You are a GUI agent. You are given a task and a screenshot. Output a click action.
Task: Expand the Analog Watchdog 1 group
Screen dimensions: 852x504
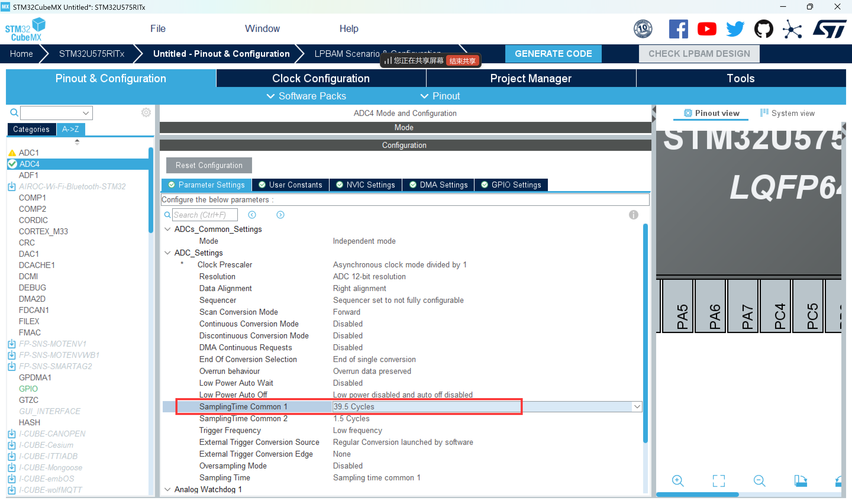coord(167,490)
